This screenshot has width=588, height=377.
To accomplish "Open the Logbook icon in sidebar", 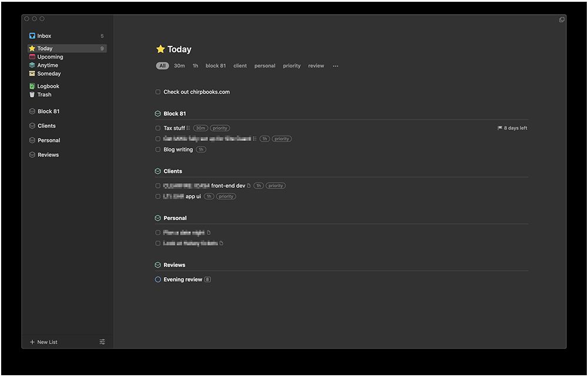I will click(x=32, y=86).
